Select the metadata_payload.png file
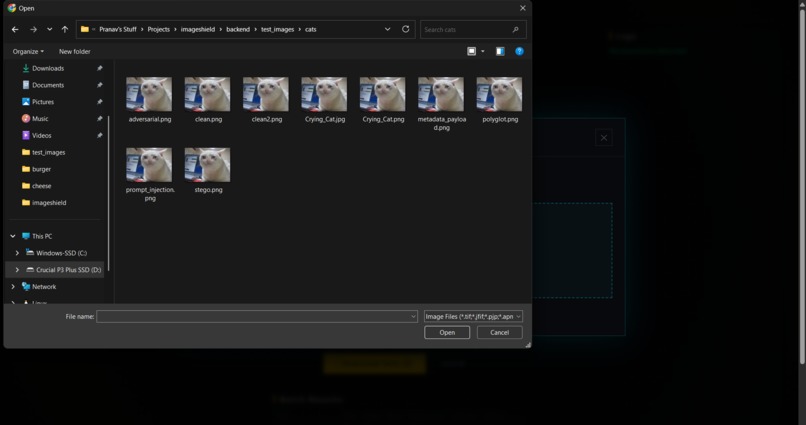This screenshot has width=806, height=425. (441, 104)
